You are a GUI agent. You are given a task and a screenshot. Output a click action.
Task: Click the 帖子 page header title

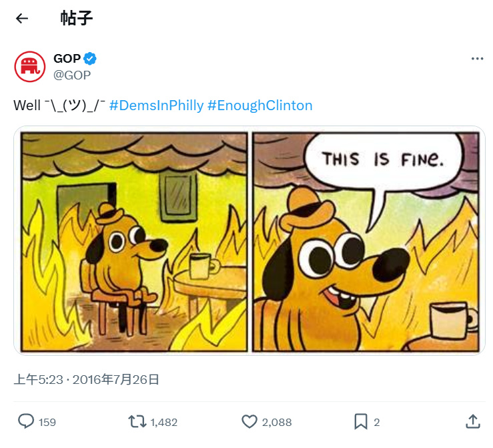[77, 18]
